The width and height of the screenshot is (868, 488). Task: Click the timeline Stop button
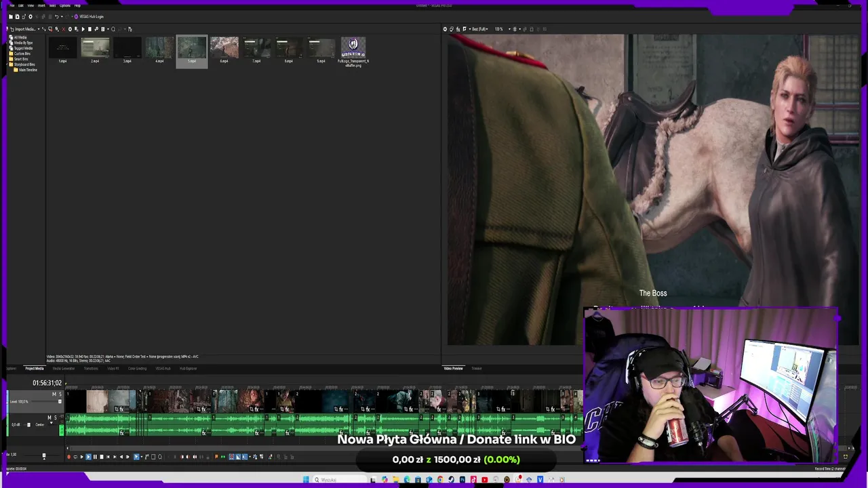pyautogui.click(x=102, y=457)
